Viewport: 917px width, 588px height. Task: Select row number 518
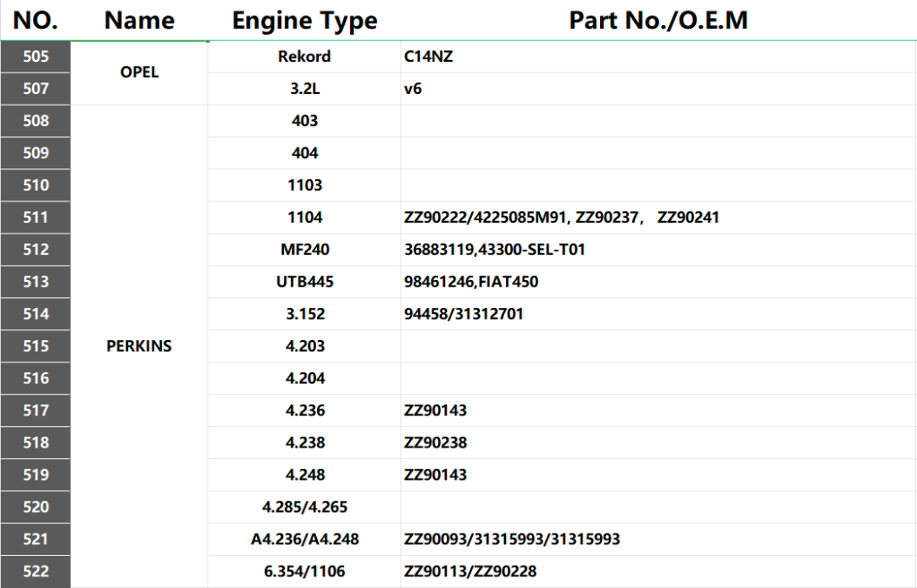pyautogui.click(x=36, y=442)
